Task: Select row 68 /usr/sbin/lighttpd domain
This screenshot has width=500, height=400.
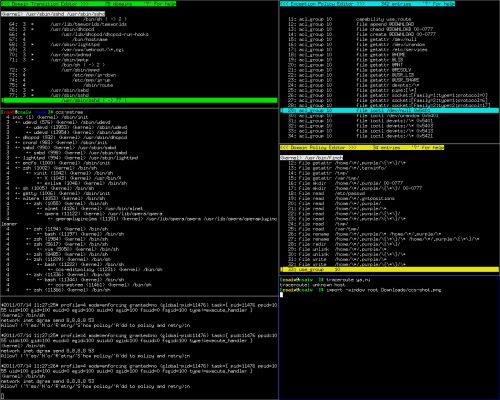Action: click(x=54, y=44)
